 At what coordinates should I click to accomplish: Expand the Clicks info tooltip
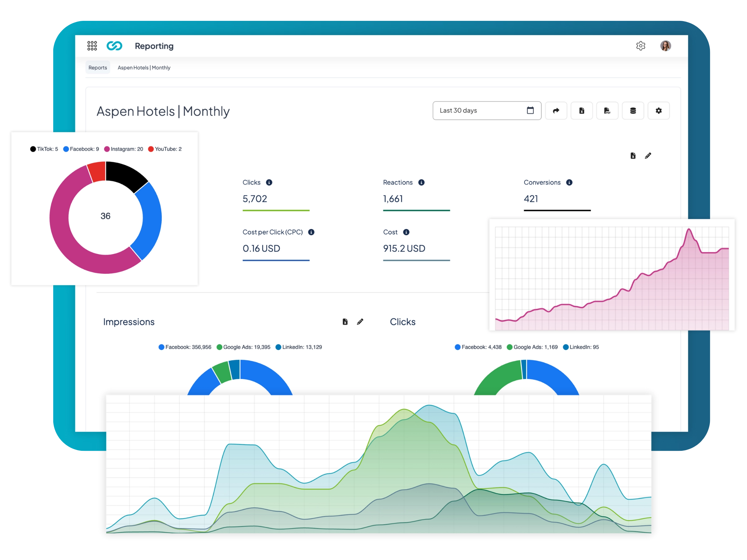tap(269, 182)
